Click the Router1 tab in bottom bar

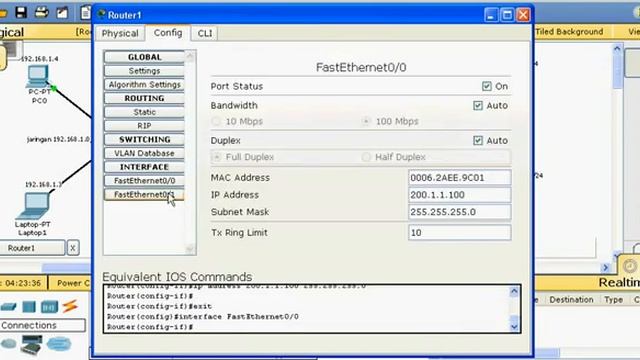pos(32,248)
